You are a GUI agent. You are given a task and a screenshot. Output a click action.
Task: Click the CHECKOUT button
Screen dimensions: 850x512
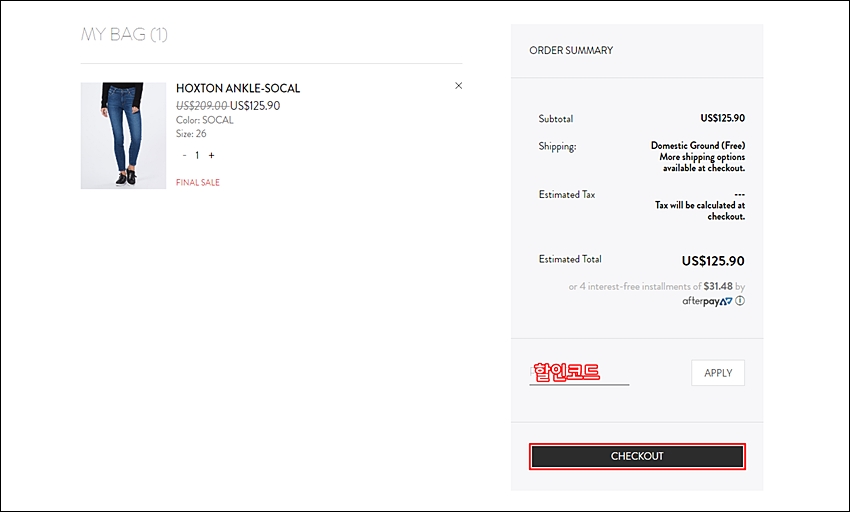637,456
